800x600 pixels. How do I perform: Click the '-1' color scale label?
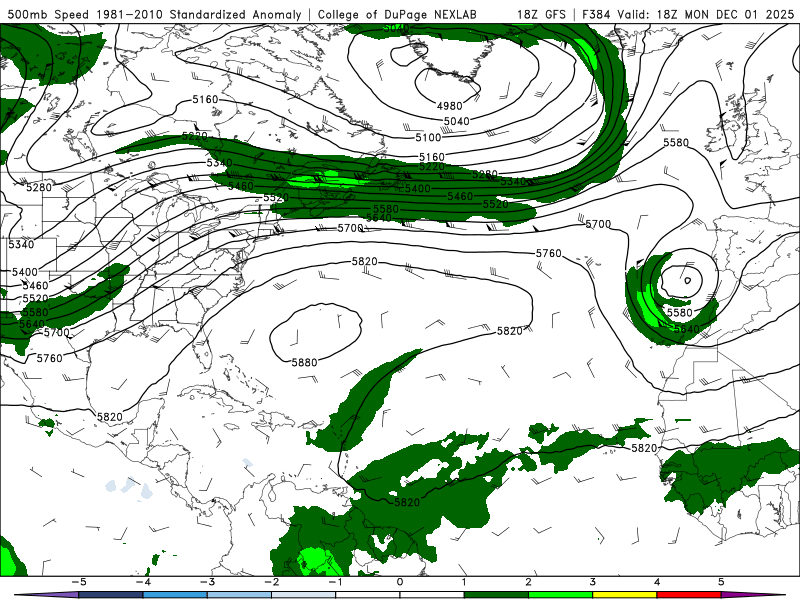click(335, 582)
